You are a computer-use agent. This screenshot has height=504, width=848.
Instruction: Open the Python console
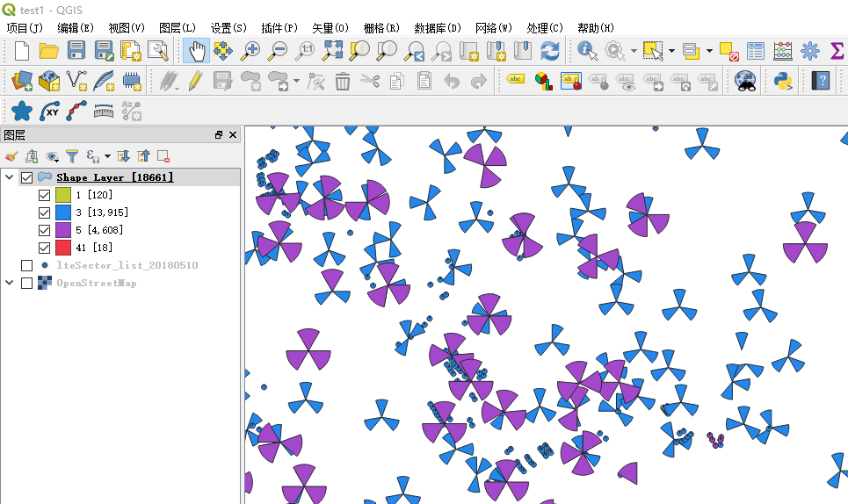coord(783,81)
